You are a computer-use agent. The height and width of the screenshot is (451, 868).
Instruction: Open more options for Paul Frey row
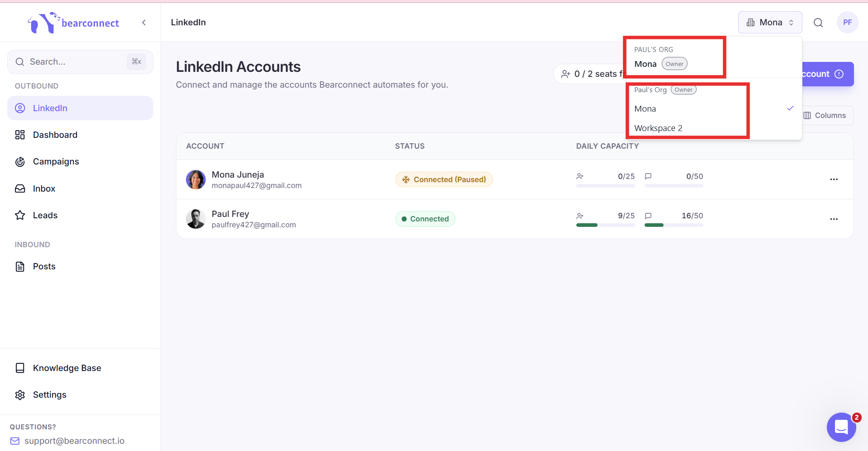(834, 219)
